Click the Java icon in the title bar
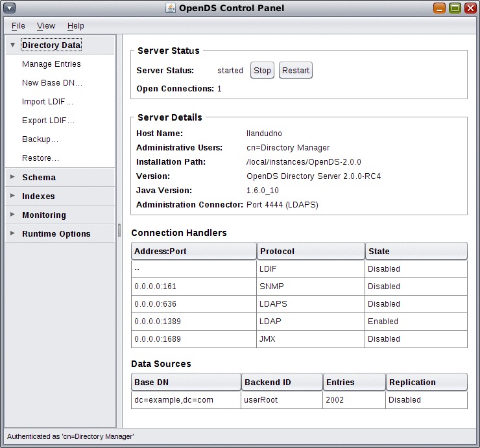480x448 pixels. tap(170, 8)
